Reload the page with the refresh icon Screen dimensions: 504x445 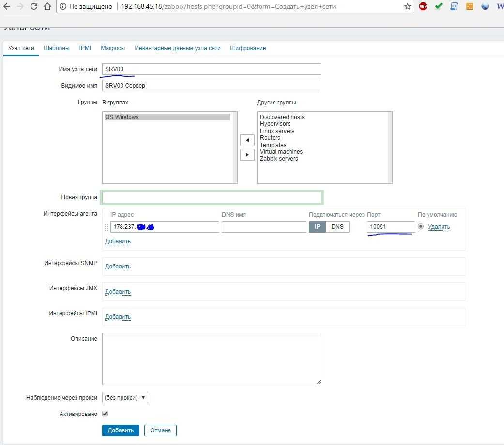34,7
